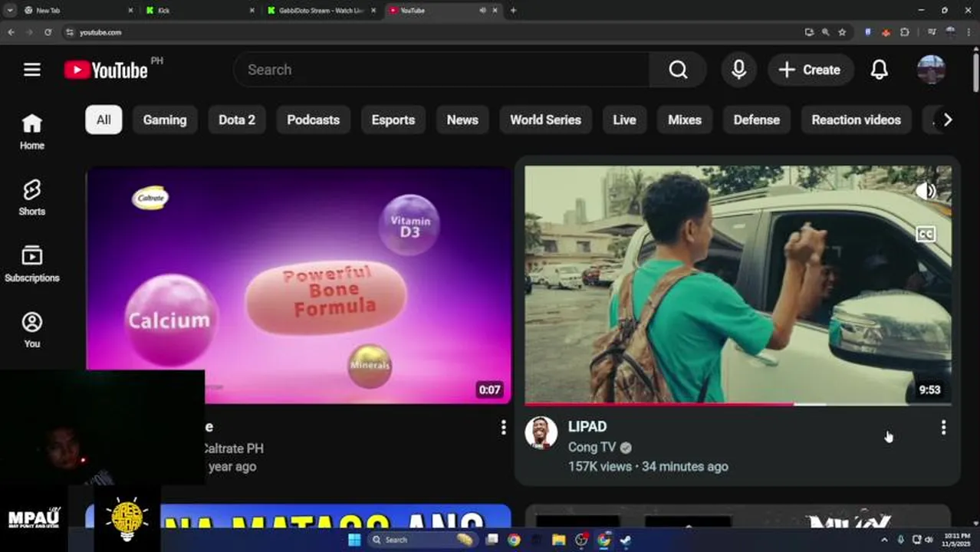The height and width of the screenshot is (552, 980).
Task: Click the Caltrate bone formula video thumbnail
Action: pyautogui.click(x=298, y=284)
